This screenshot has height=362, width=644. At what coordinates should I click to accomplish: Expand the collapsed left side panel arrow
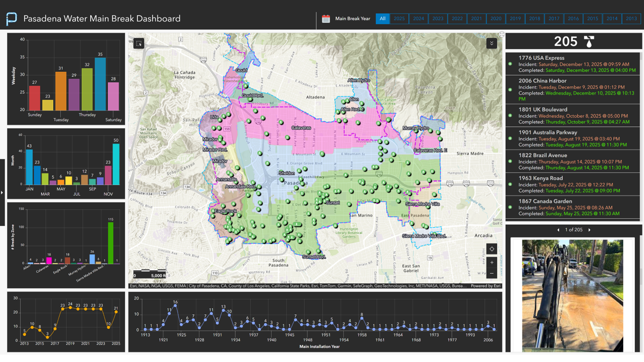2,192
